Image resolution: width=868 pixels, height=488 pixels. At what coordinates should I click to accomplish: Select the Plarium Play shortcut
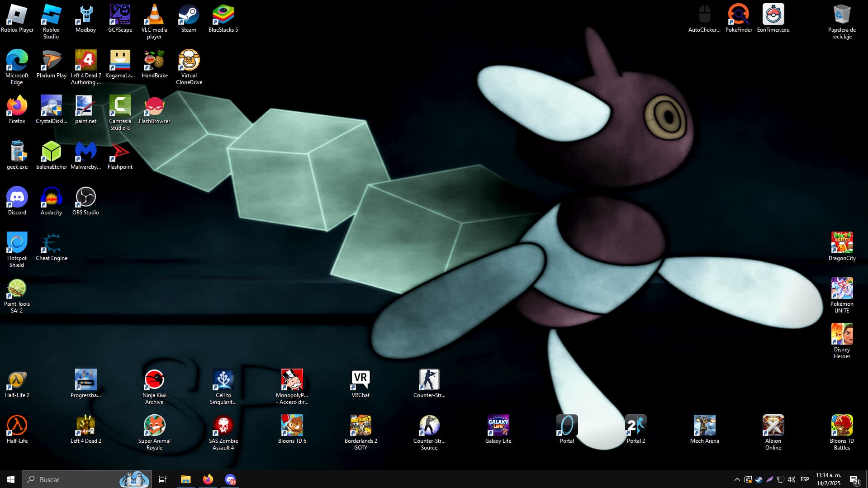[51, 64]
